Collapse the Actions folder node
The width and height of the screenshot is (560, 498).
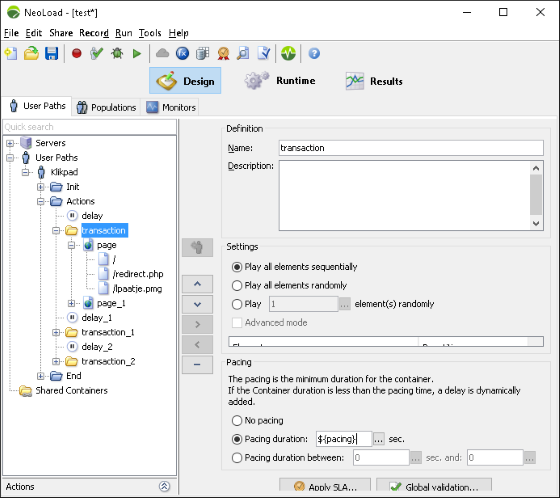click(41, 201)
